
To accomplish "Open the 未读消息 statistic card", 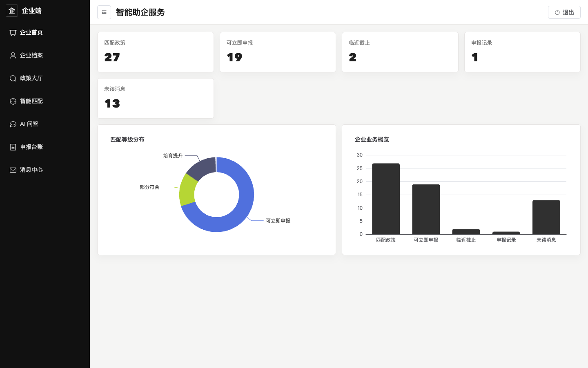I will [x=156, y=99].
